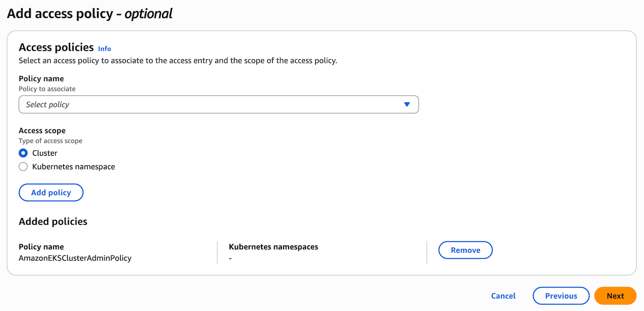This screenshot has height=311, width=644.
Task: Click the access policy description sentence
Action: [177, 60]
